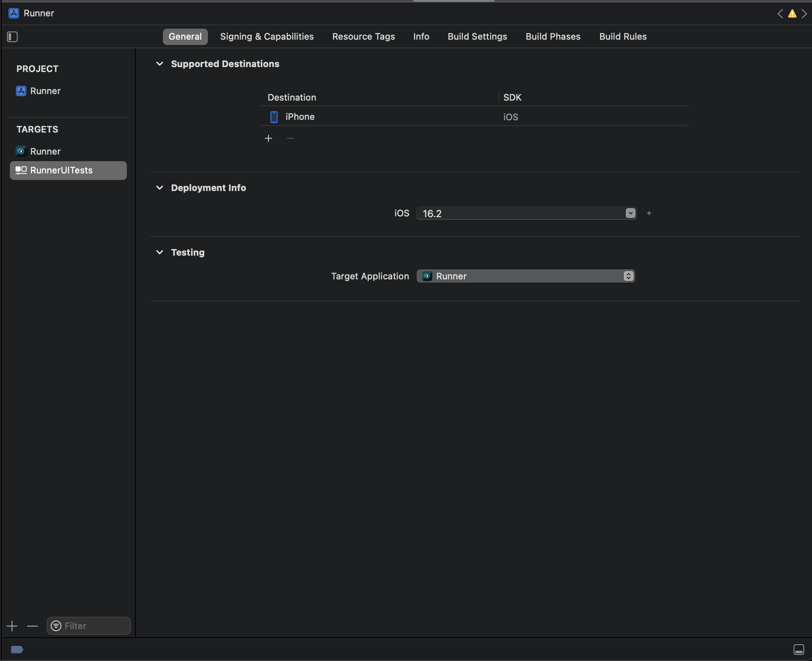The width and height of the screenshot is (812, 661).
Task: Select the RunnerUITests target icon in sidebar
Action: 20,171
